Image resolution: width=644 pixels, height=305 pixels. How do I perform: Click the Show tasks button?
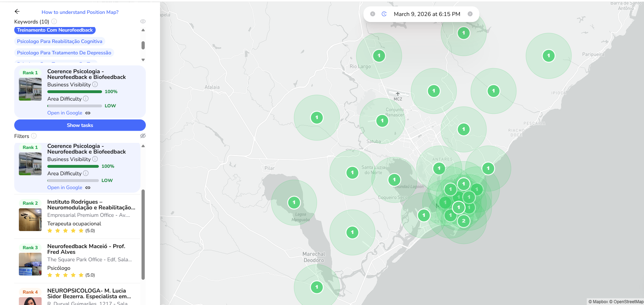coord(80,125)
